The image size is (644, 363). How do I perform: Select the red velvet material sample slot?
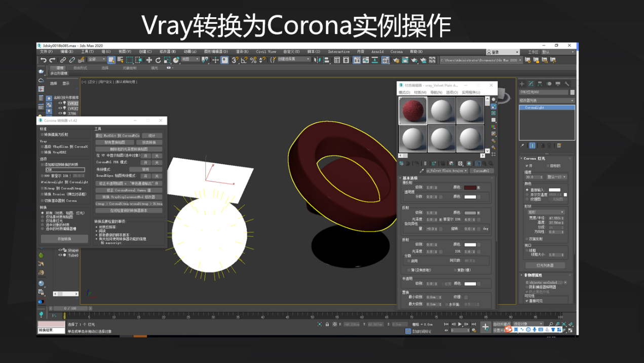click(413, 111)
